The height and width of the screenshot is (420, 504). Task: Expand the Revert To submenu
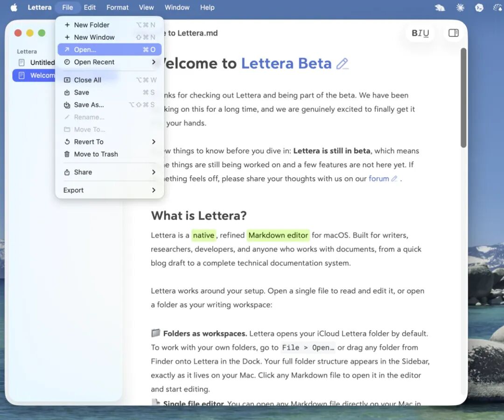(x=110, y=142)
